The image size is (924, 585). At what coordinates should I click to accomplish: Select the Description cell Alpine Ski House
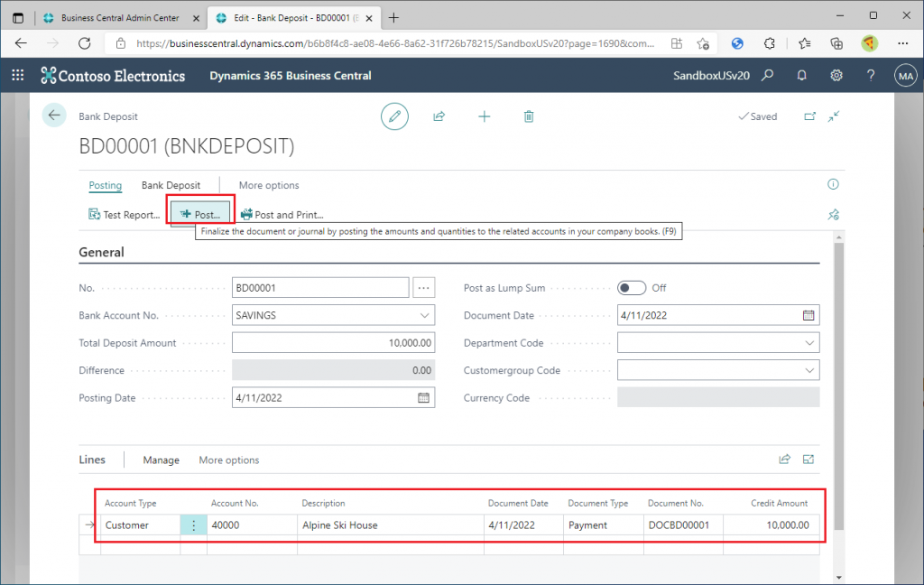tap(391, 525)
